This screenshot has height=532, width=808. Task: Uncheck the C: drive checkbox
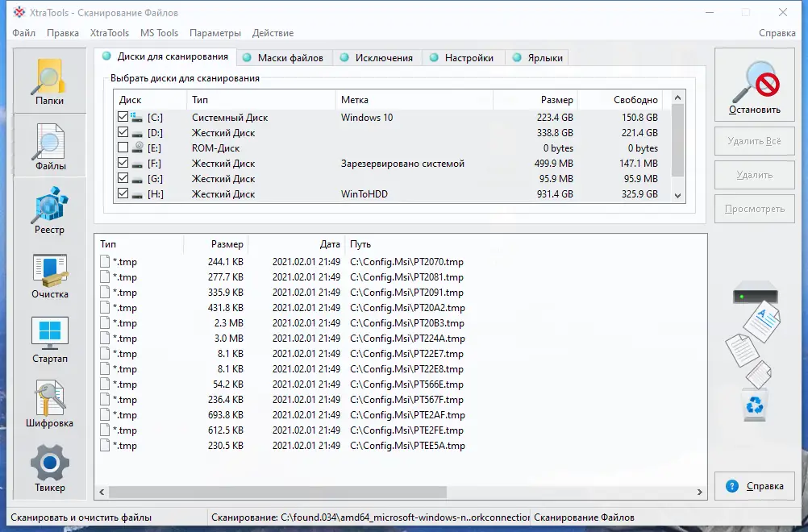click(x=123, y=117)
